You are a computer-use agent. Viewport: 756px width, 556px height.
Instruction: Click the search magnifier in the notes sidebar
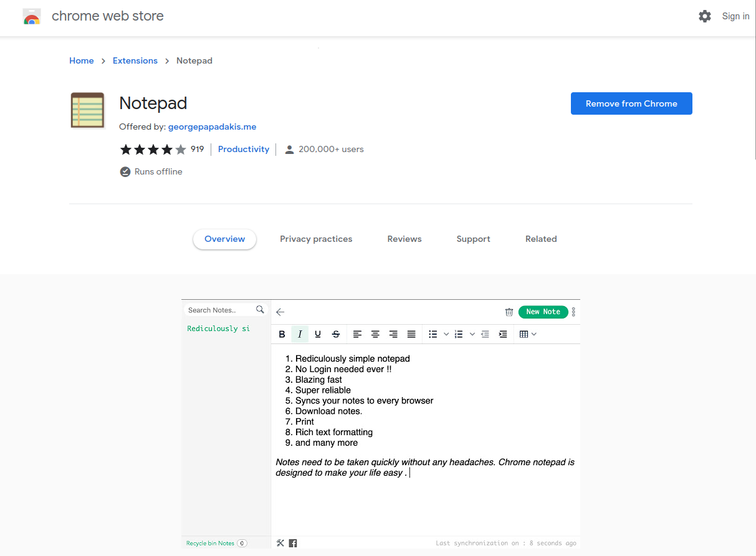tap(260, 310)
